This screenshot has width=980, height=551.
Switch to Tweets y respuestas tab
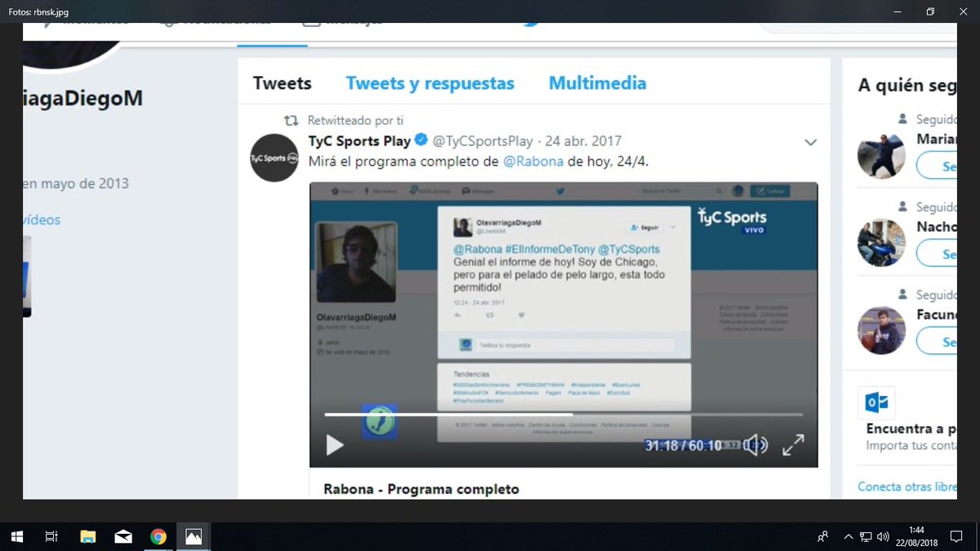(x=430, y=83)
